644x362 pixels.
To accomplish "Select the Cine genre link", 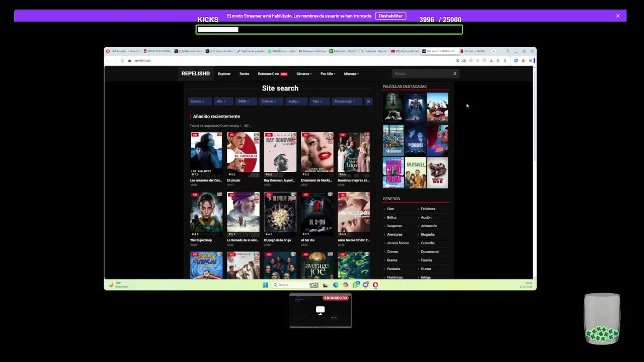I will 390,209.
